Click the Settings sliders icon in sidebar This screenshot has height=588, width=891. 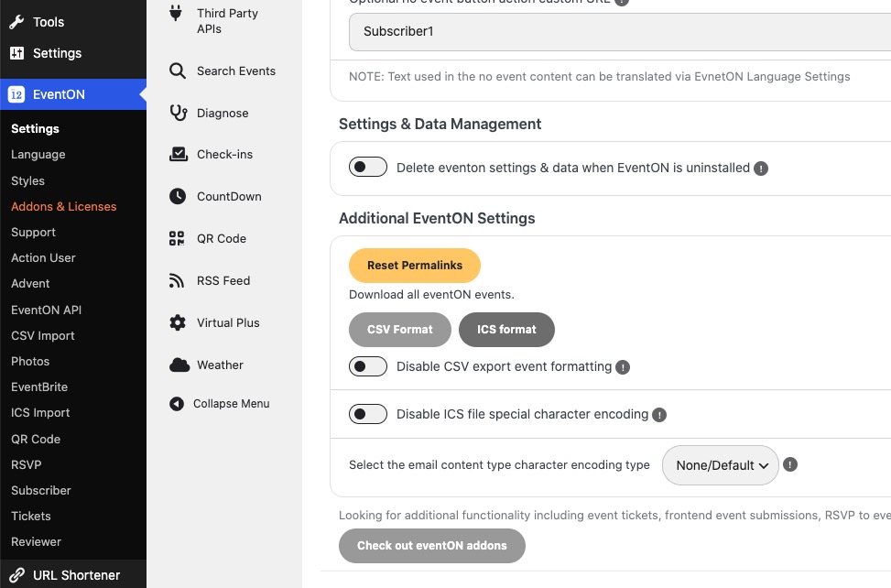click(x=16, y=53)
